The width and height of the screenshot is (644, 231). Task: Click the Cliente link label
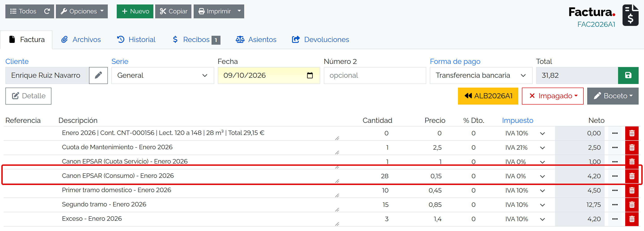point(17,61)
